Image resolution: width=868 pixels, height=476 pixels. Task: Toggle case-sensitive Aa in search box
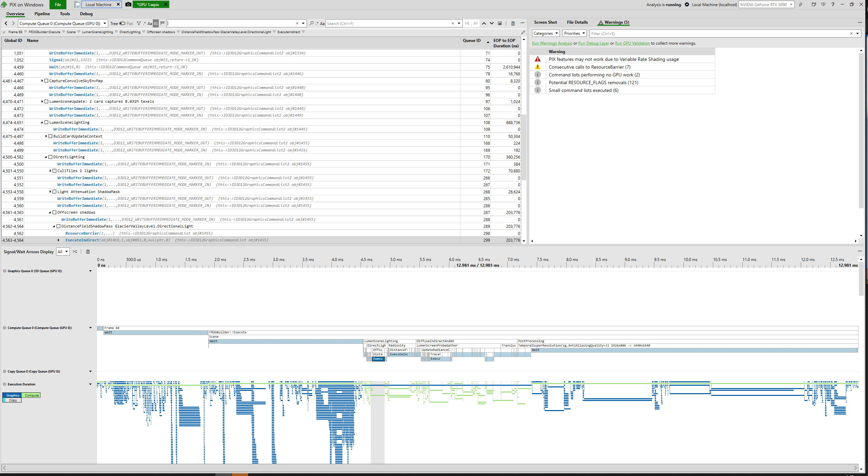322,23
